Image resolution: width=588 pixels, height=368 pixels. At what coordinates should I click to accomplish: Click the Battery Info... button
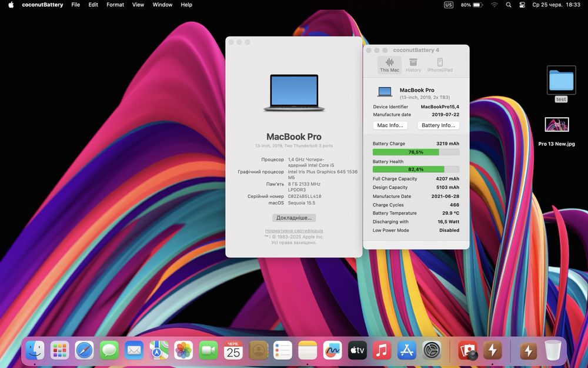[x=439, y=125]
